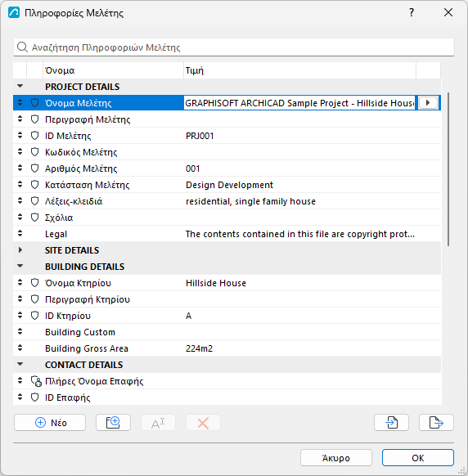
Task: Select the Σχόλια row name
Action: [59, 218]
